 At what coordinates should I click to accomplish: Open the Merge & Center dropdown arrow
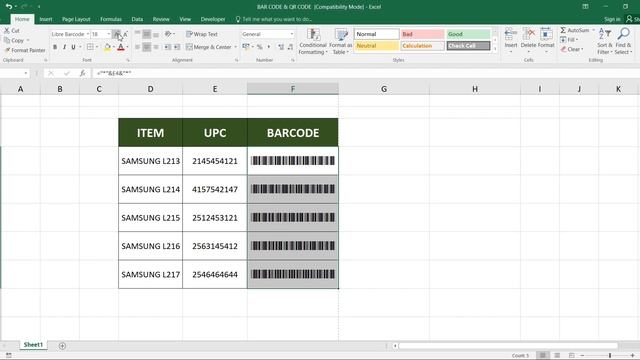pos(236,47)
